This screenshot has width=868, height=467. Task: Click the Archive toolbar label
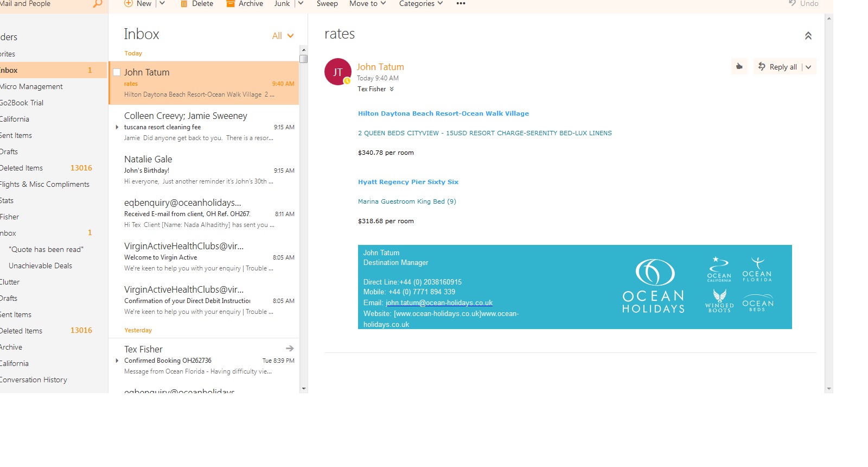tap(251, 4)
